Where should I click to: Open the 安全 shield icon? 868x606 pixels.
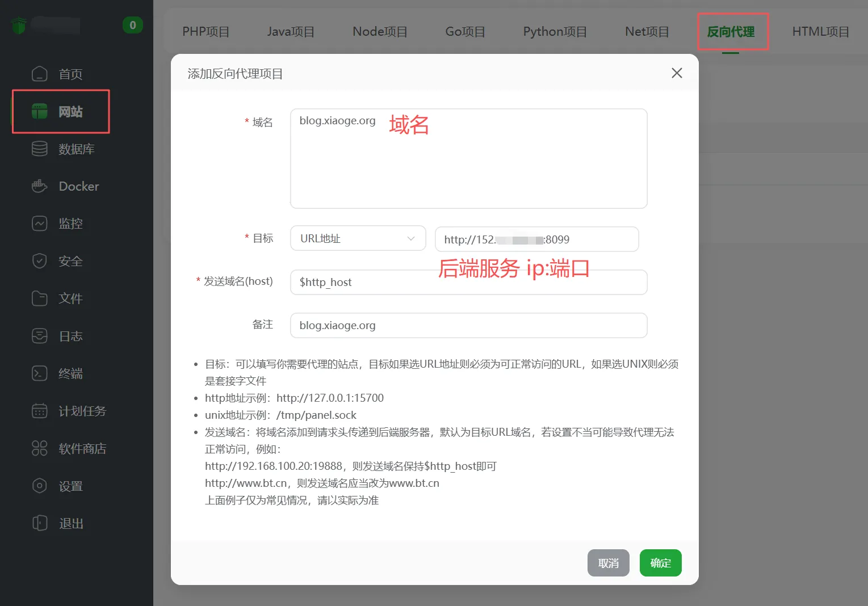coord(40,261)
